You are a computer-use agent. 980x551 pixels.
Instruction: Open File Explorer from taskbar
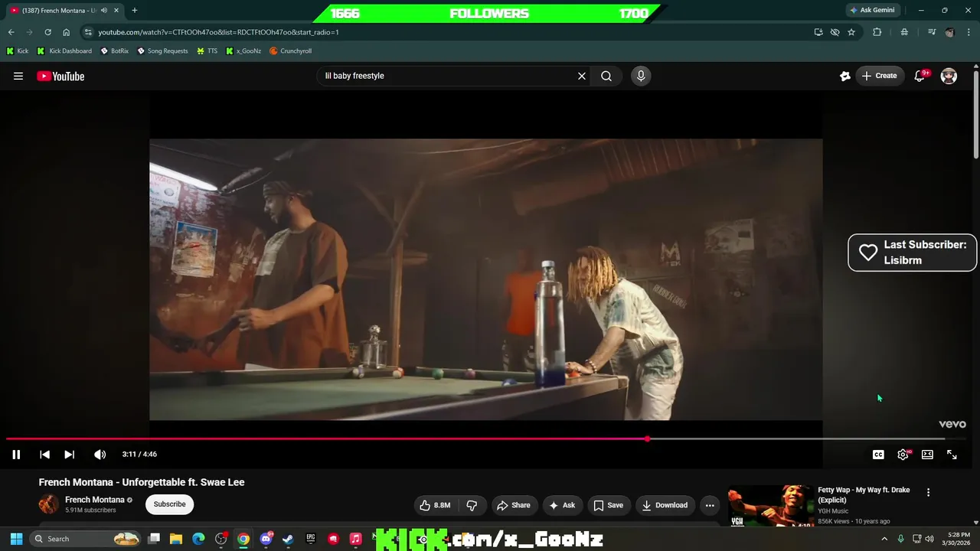point(176,539)
